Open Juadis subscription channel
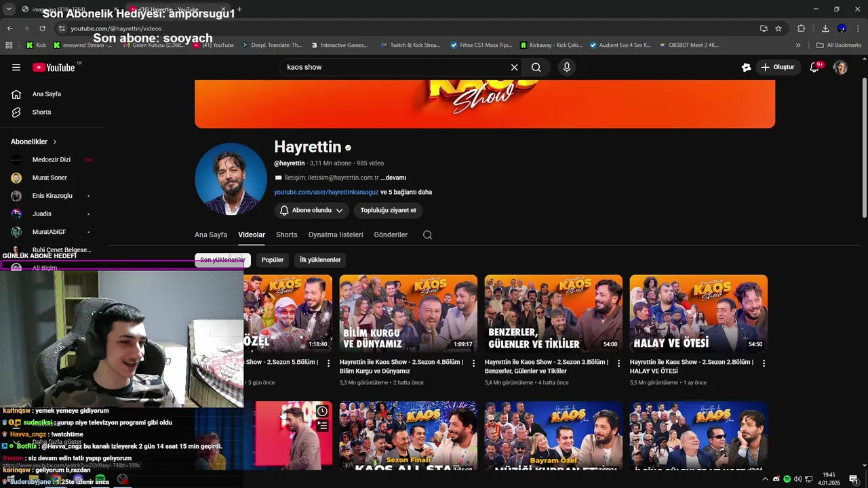 click(42, 214)
